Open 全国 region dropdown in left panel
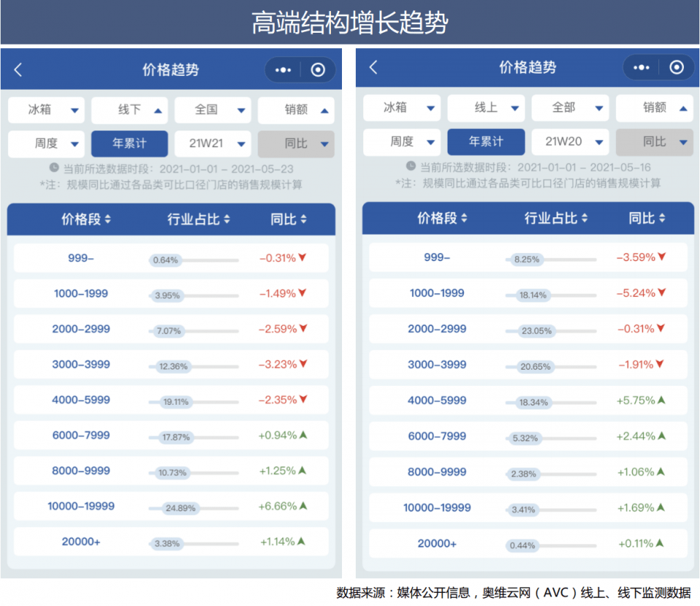700x606 pixels. (x=212, y=110)
